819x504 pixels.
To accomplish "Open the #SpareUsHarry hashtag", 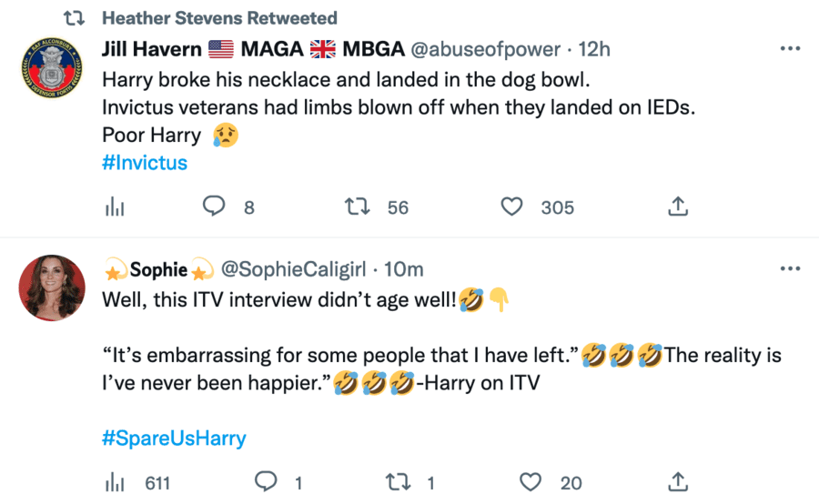I will click(x=174, y=438).
